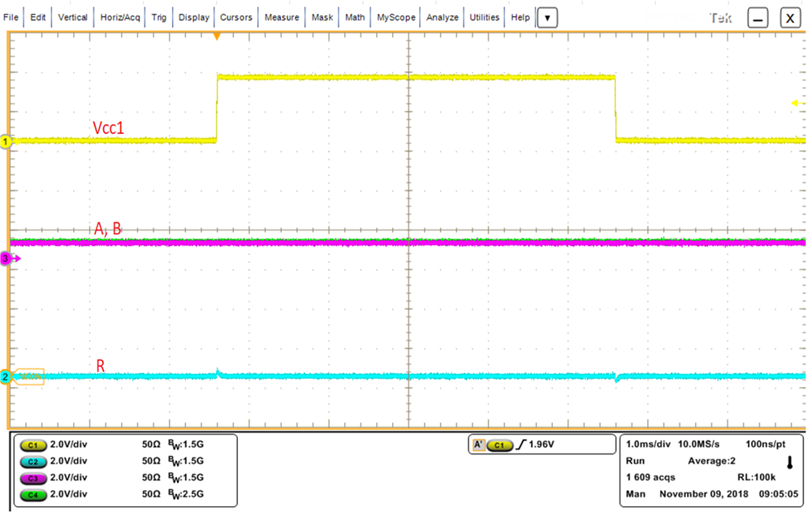Click the channel 1 marker on graticule left edge

point(6,141)
